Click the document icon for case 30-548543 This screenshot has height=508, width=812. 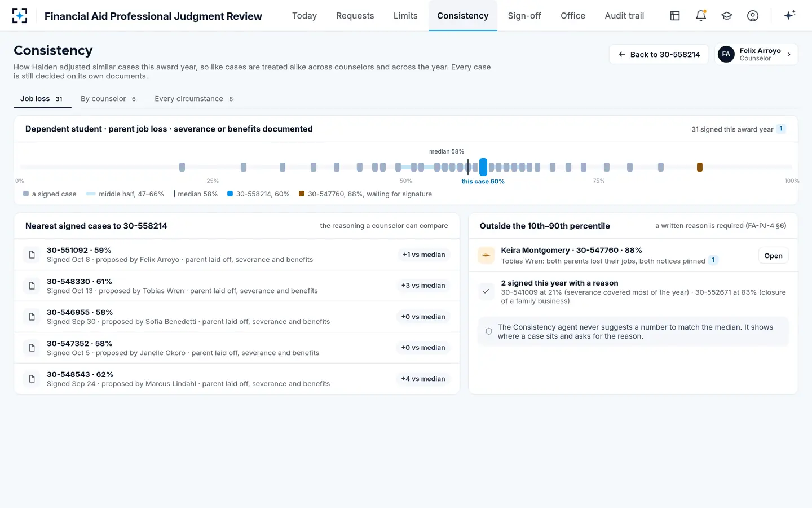[32, 379]
